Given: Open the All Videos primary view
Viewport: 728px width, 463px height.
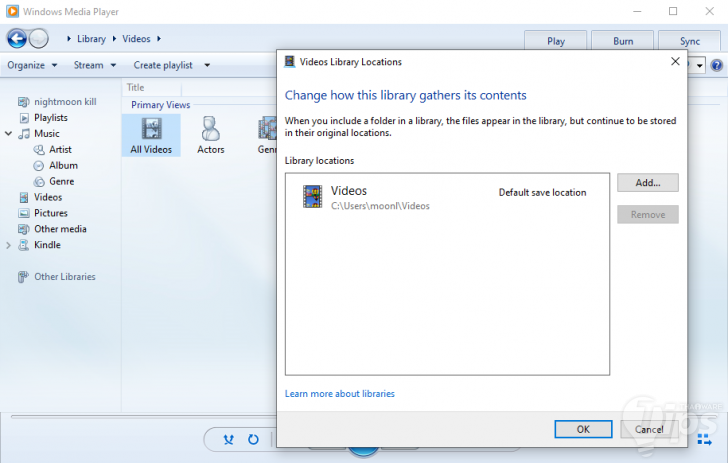Looking at the screenshot, I should coord(151,135).
